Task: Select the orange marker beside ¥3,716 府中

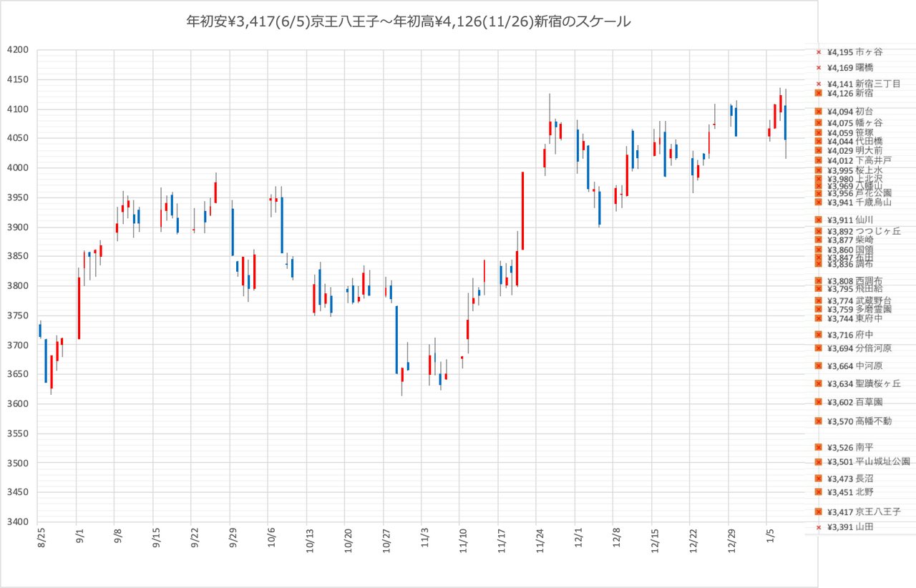Action: [x=819, y=335]
